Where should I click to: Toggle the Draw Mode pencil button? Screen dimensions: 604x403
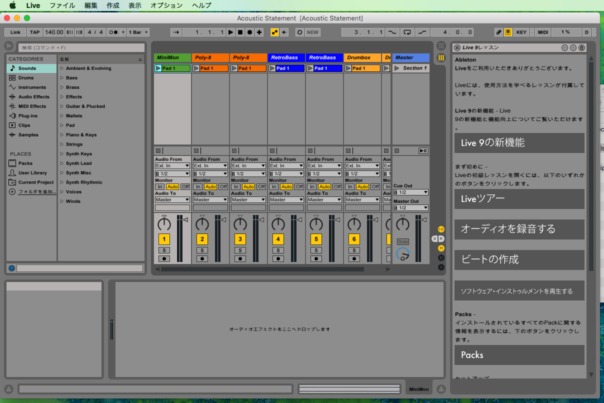498,32
